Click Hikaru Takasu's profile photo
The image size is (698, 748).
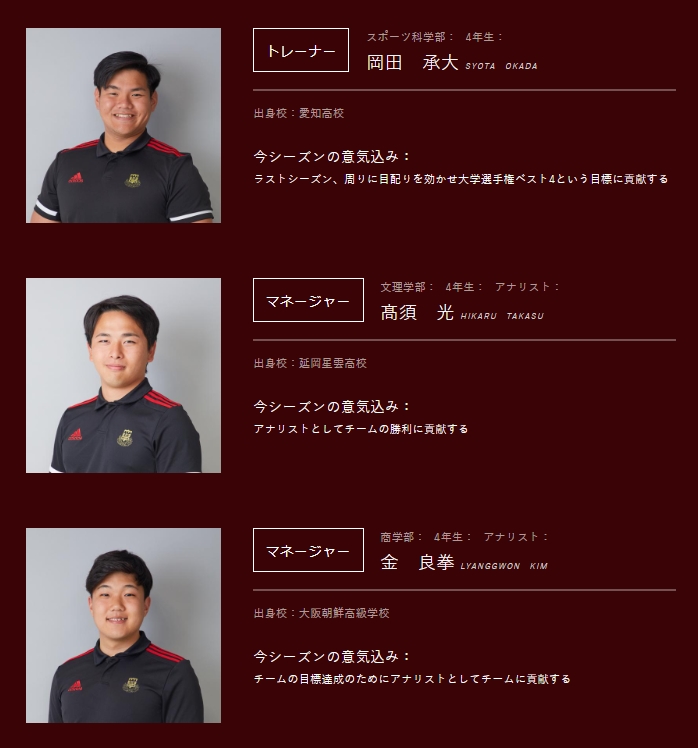click(x=123, y=375)
